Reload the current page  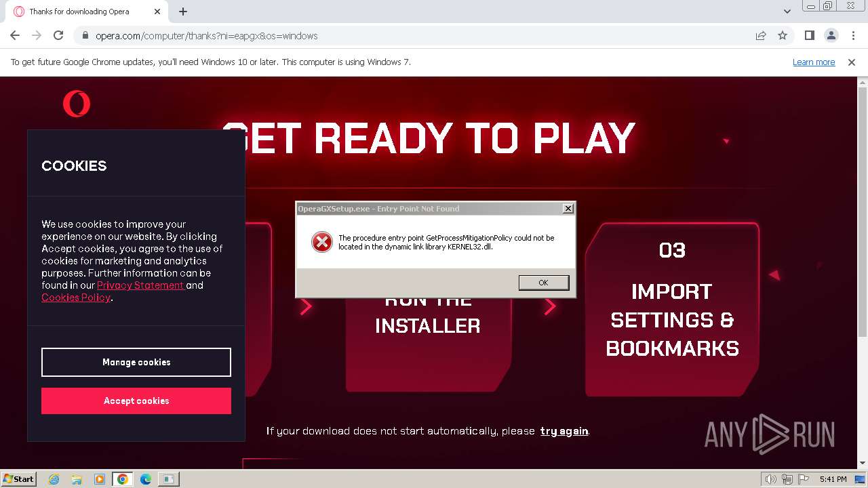point(58,35)
